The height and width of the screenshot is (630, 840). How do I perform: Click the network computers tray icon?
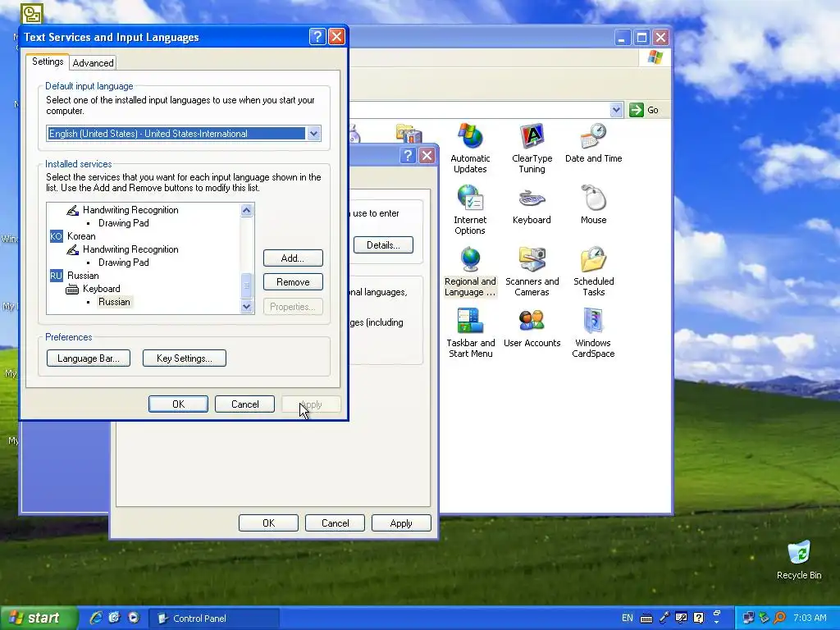click(x=748, y=618)
